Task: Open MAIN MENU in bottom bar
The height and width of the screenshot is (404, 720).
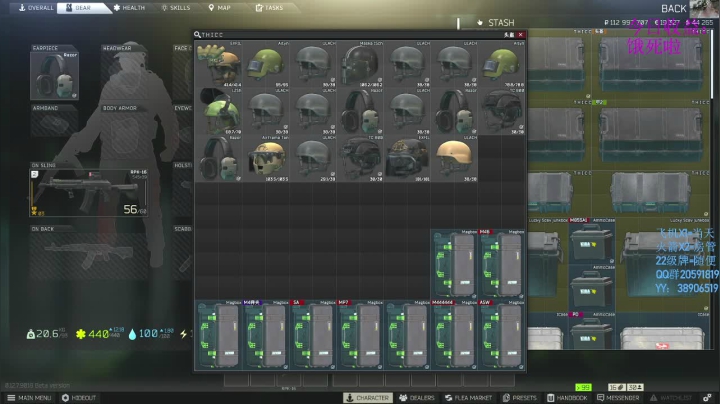Action: pos(29,398)
